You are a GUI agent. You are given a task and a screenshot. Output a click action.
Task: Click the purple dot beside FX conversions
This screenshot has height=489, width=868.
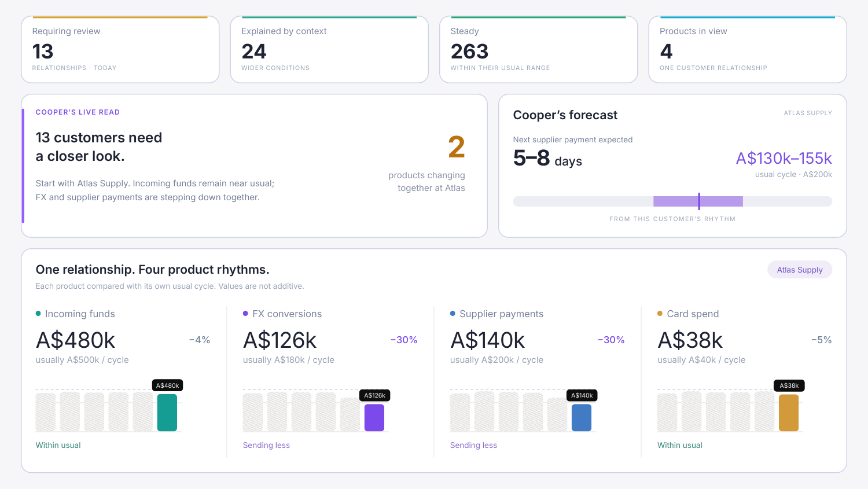click(245, 314)
